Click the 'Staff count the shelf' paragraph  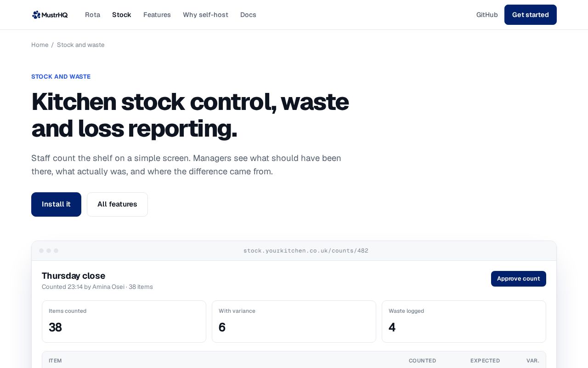coord(187,165)
